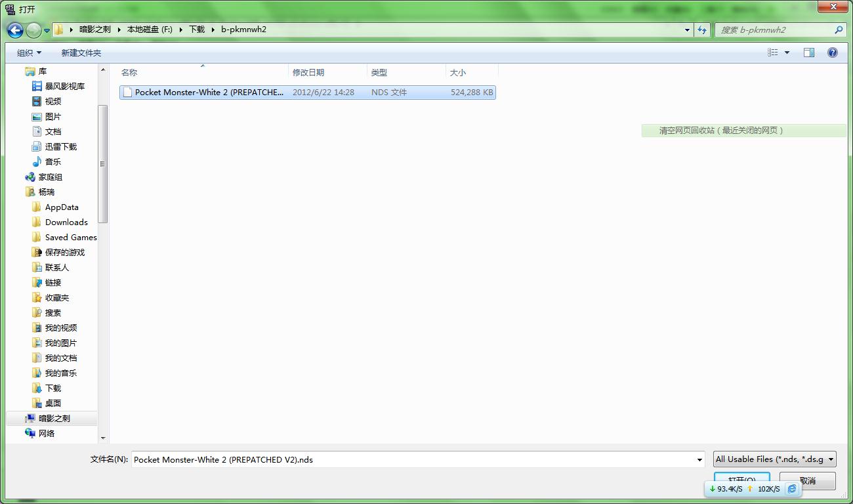Screen dimensions: 853x504
Task: Click 新建文件夹 button
Action: click(81, 52)
